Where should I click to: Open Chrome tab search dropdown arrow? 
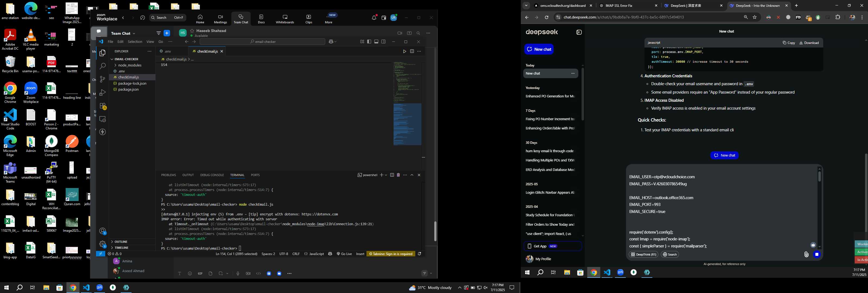[526, 6]
